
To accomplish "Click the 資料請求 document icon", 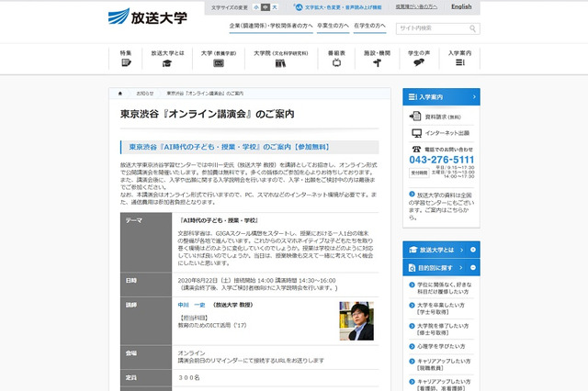I will (415, 117).
